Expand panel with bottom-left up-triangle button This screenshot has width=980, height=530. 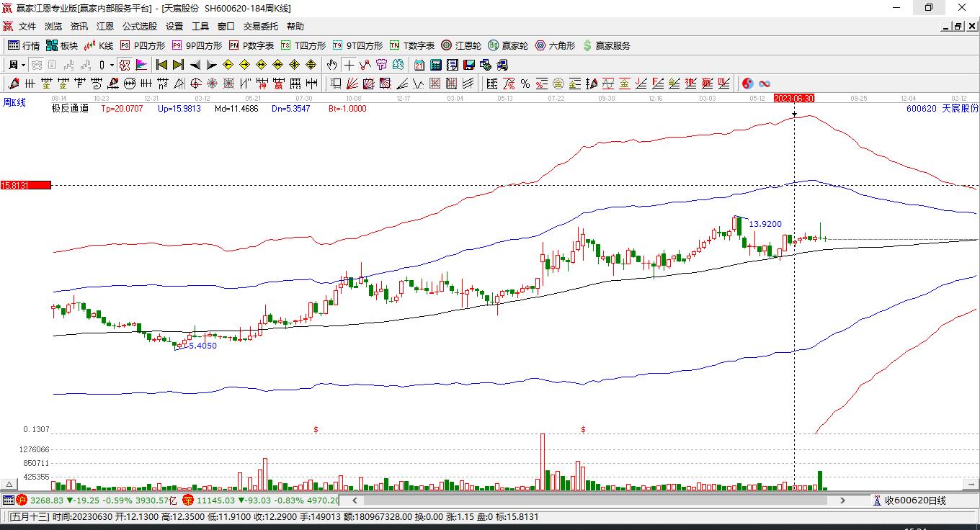click(9, 485)
